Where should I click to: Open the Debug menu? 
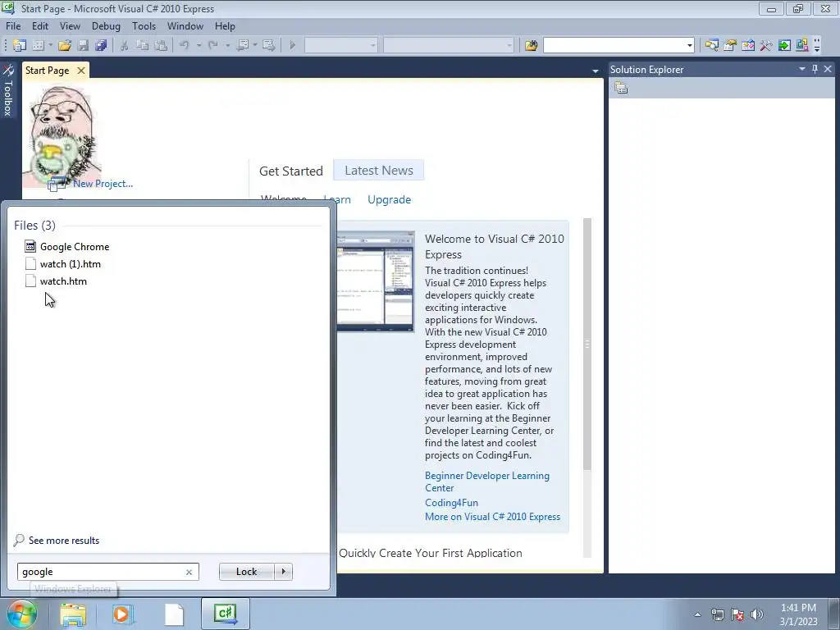pyautogui.click(x=106, y=25)
